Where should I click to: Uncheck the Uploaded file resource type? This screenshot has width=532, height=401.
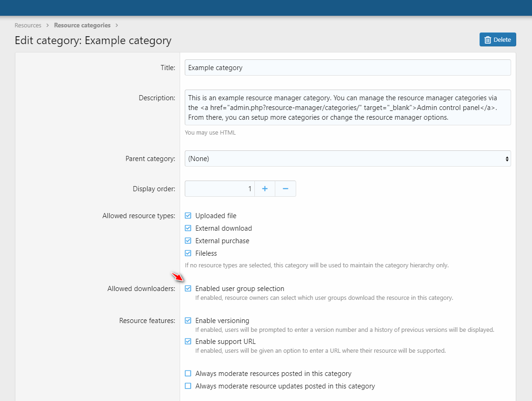[188, 216]
